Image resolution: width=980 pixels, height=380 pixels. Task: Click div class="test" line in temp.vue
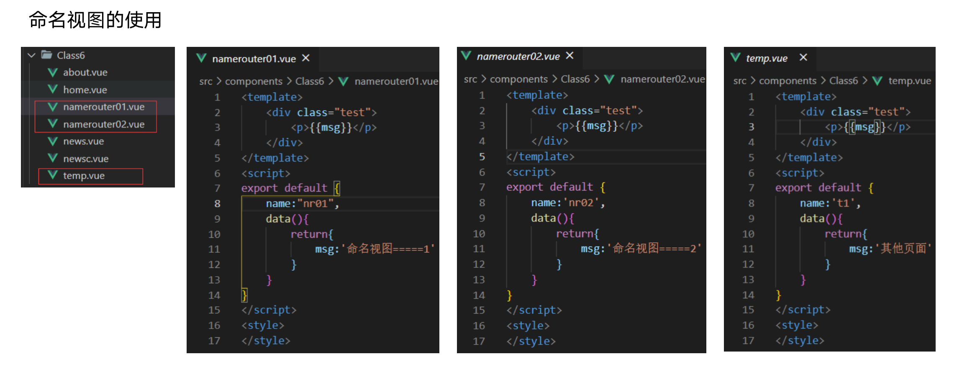(x=855, y=112)
